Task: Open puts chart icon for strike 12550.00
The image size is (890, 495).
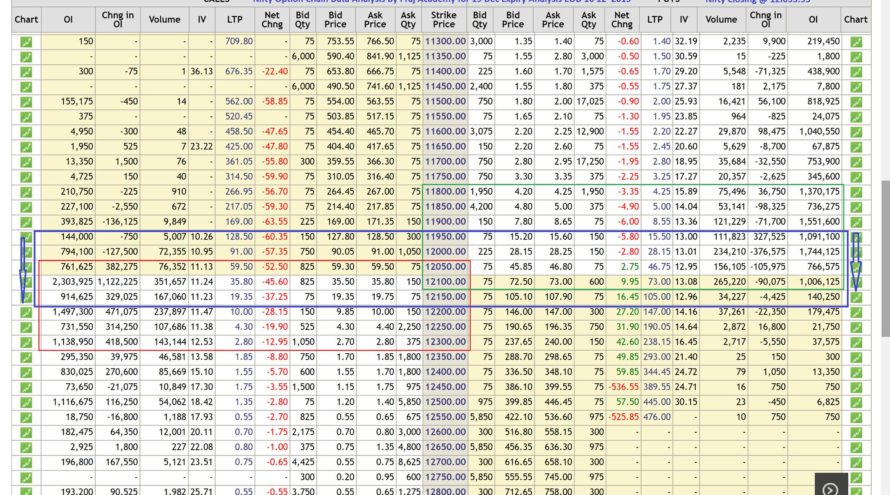Action: pos(856,418)
